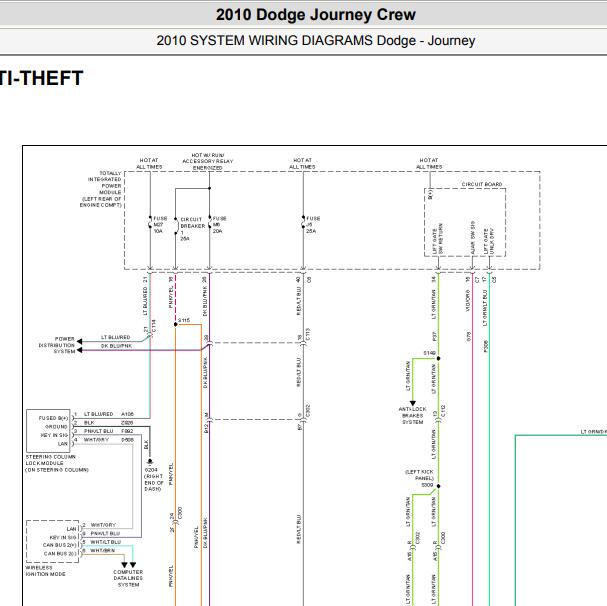Click the "TI-THEFT" section heading

41,78
